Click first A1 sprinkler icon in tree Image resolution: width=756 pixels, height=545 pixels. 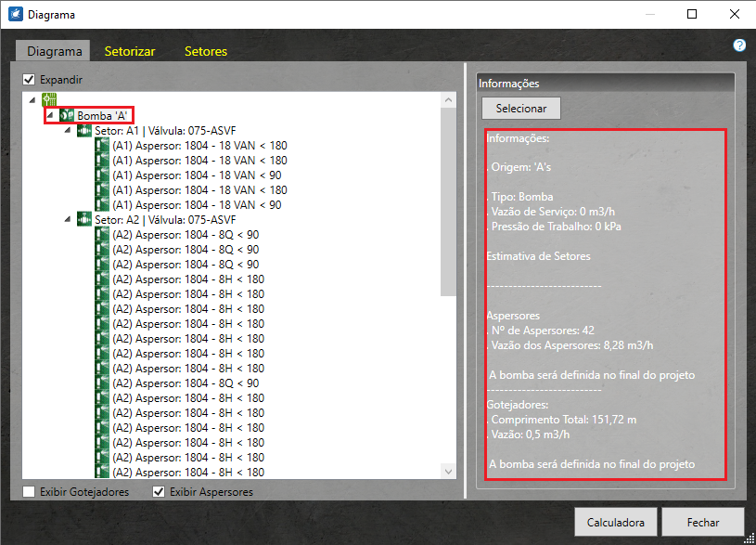tap(102, 146)
